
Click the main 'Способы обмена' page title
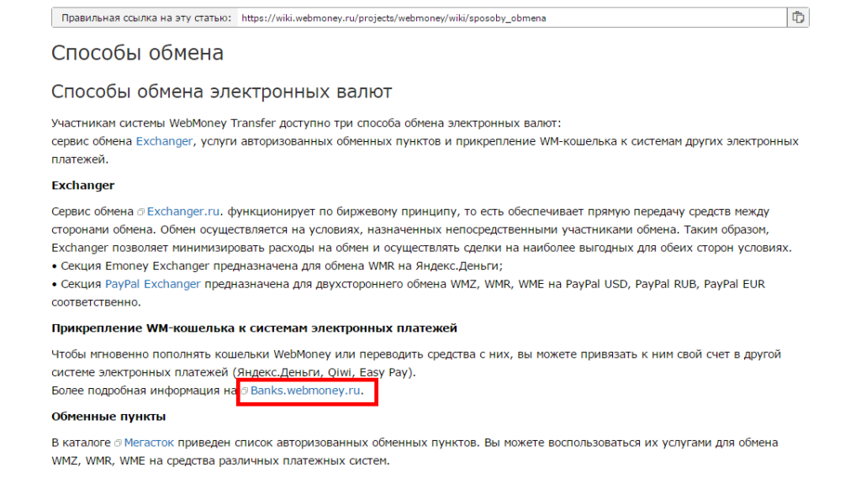(137, 53)
